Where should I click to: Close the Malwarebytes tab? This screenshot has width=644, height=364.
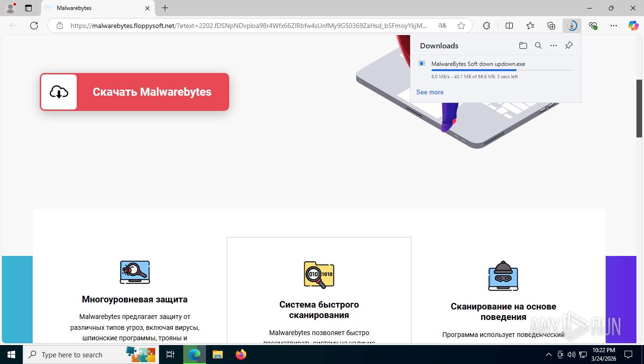147,8
